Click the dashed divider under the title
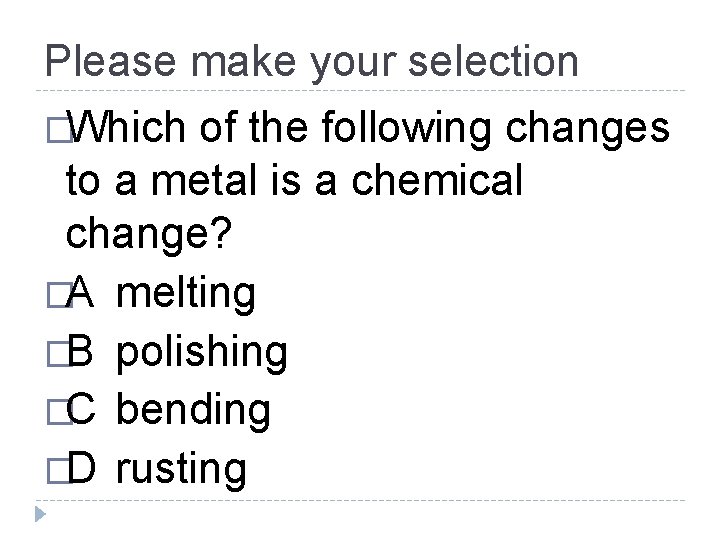This screenshot has width=720, height=540. pos(360,91)
